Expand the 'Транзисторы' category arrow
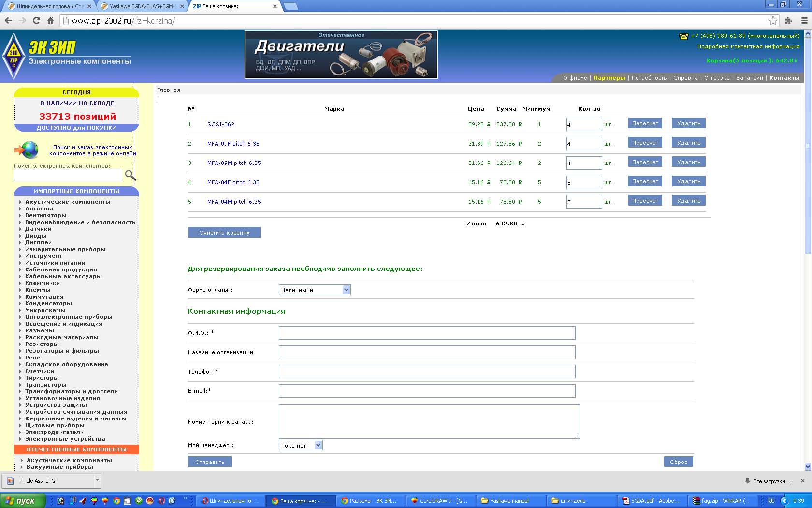Image resolution: width=812 pixels, height=508 pixels. pos(20,385)
